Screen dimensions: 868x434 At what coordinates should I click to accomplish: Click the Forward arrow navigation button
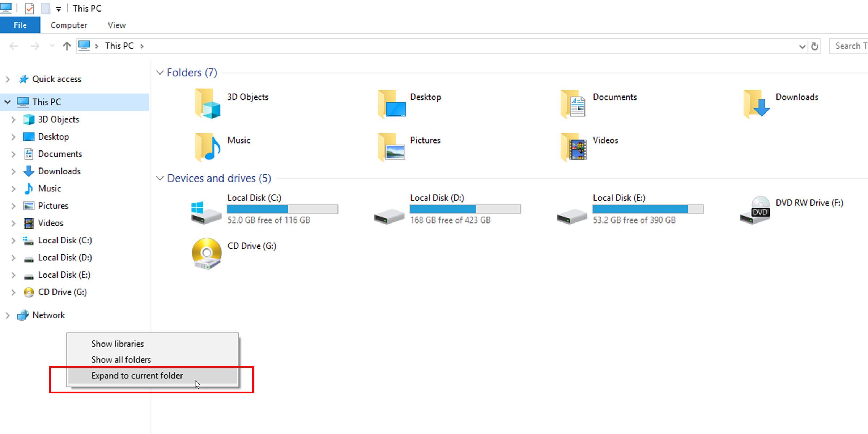[x=35, y=46]
